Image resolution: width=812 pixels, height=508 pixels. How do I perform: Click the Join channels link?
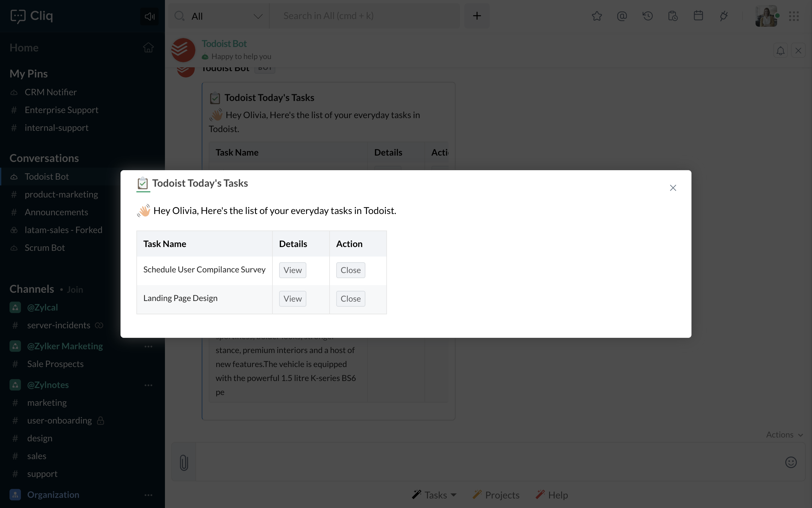(x=75, y=290)
